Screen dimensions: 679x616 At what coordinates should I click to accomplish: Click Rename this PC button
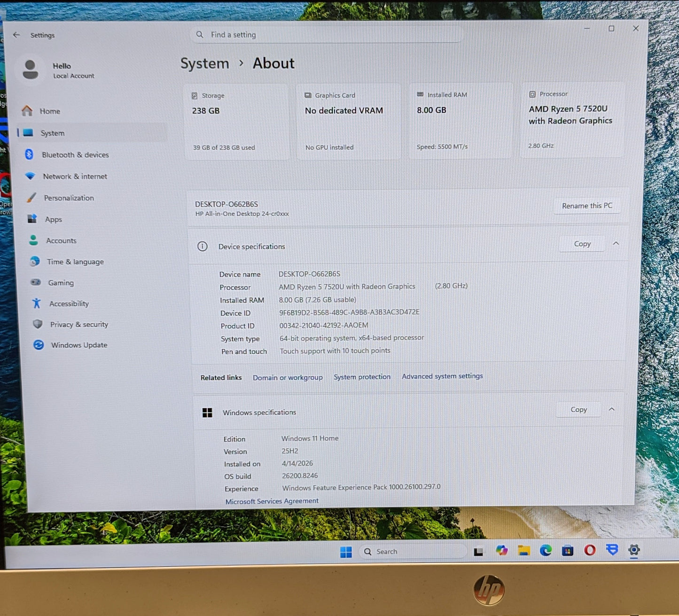[587, 206]
